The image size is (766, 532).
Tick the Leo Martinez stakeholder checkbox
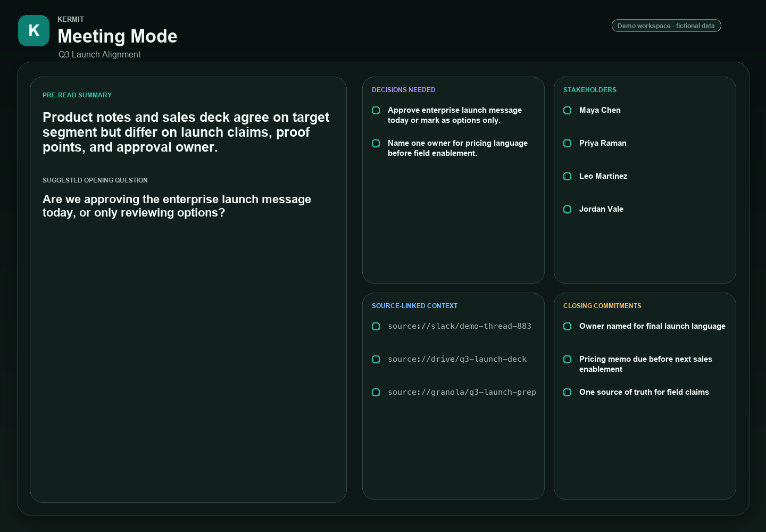[567, 176]
